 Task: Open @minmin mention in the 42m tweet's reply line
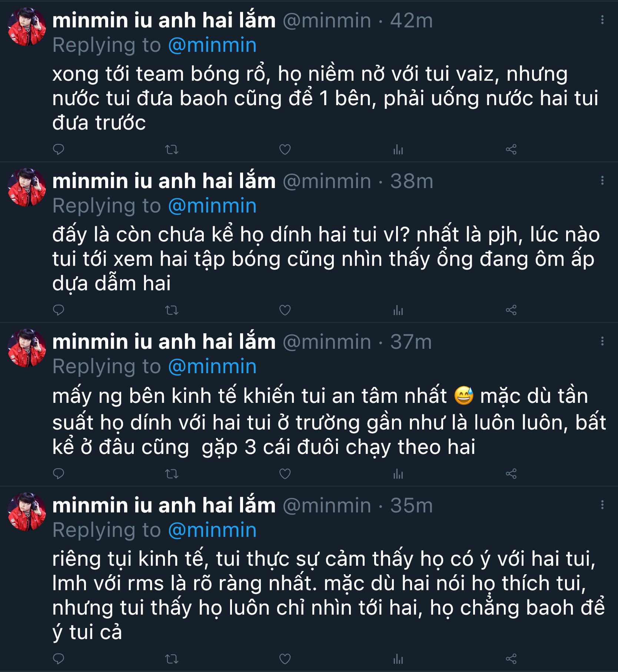pos(212,45)
